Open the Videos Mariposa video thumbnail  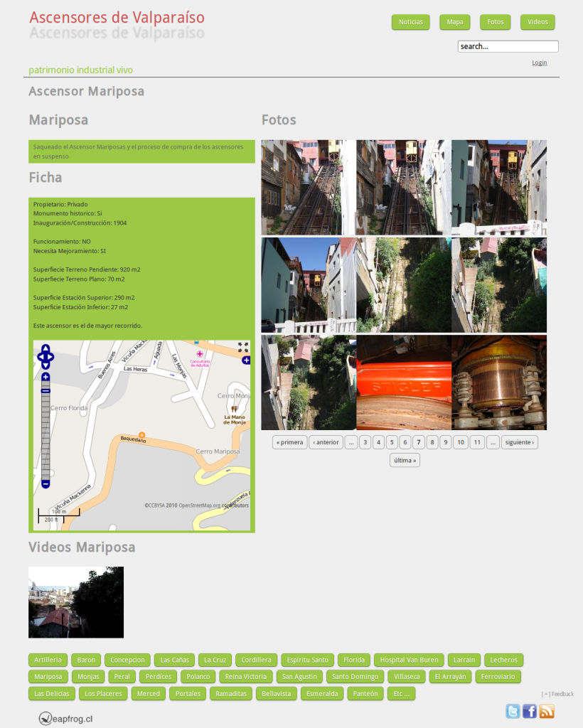pyautogui.click(x=76, y=602)
